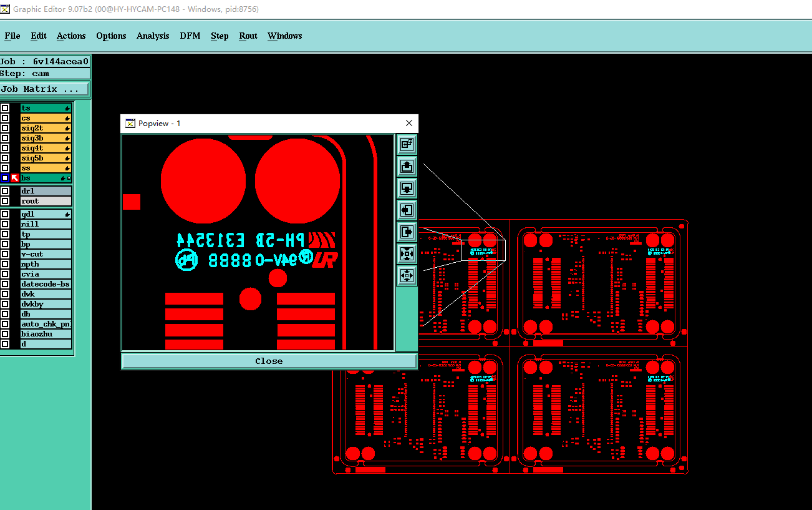Click the Graphic Editor title bar app icon
This screenshot has width=812, height=510.
click(5, 9)
